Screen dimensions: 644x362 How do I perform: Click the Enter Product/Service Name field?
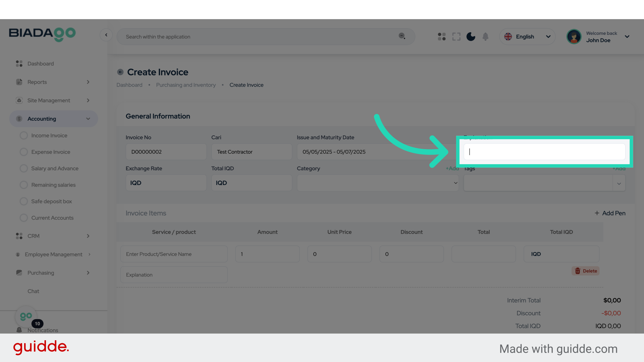(174, 254)
